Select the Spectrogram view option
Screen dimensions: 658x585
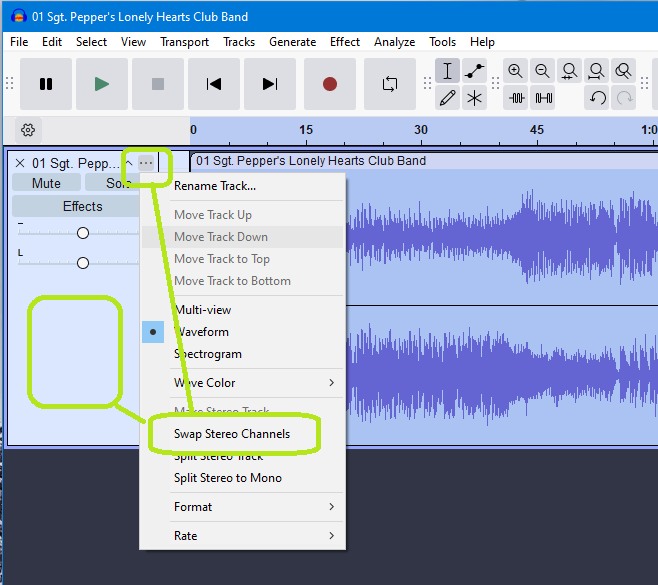[x=243, y=354]
